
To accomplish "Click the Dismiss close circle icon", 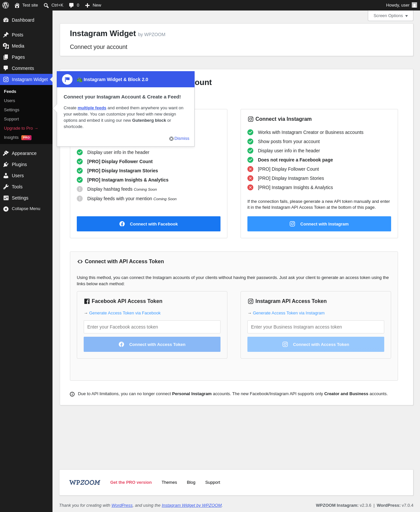I will click(x=171, y=139).
